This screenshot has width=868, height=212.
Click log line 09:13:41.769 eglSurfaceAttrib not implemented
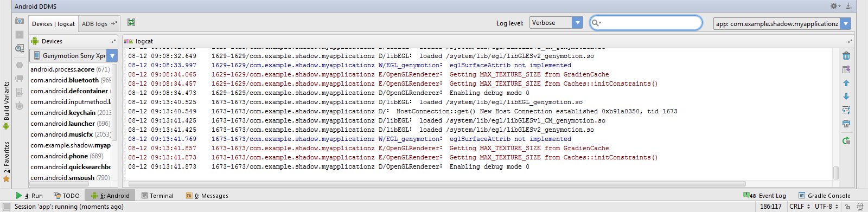(349, 139)
